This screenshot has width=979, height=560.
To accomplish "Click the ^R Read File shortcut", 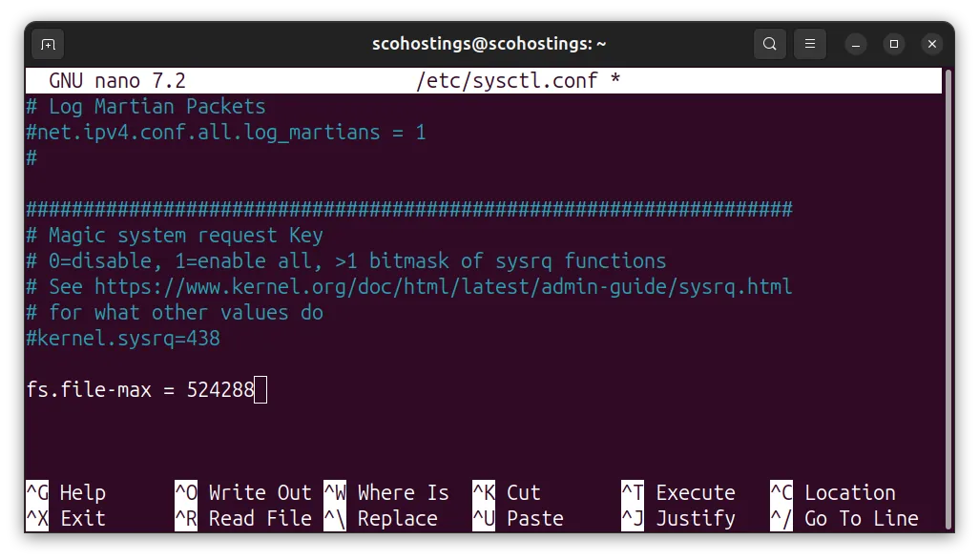I will click(243, 518).
